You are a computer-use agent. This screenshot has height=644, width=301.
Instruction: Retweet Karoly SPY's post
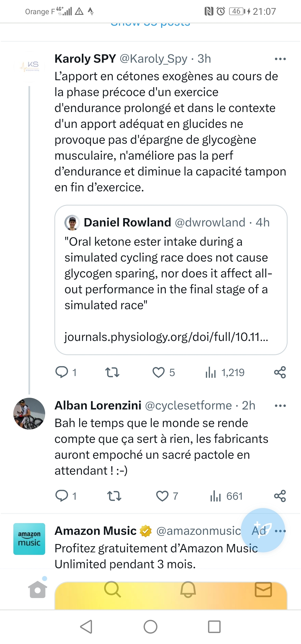pos(112,372)
